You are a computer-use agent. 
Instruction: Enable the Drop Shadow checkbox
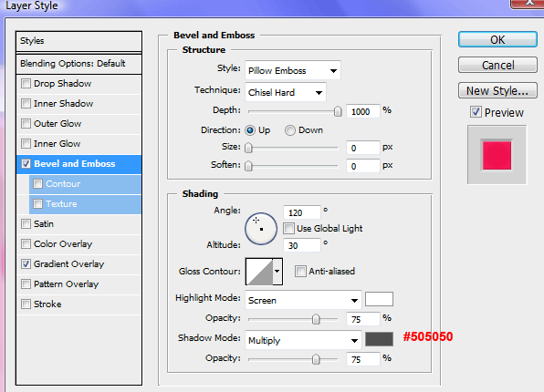[26, 84]
